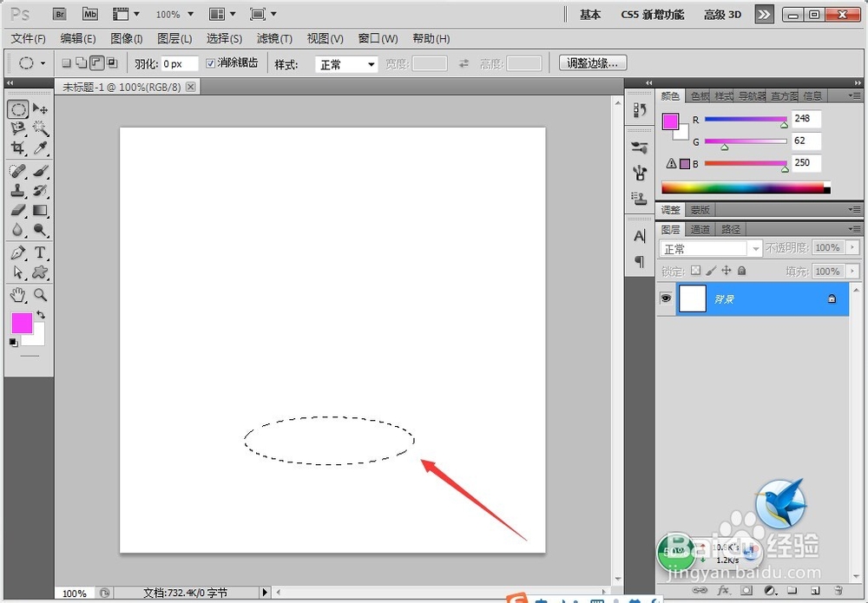The height and width of the screenshot is (603, 868).
Task: Select the Clone Stamp tool
Action: [x=17, y=190]
